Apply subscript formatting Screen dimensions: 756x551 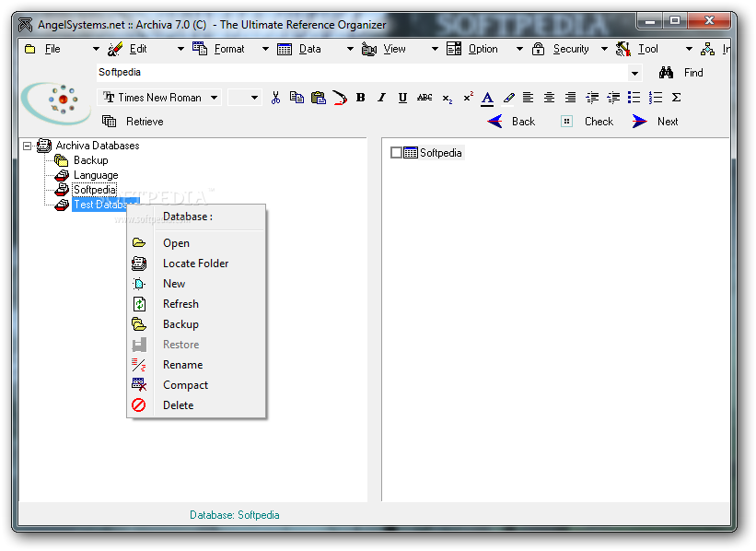(x=447, y=99)
